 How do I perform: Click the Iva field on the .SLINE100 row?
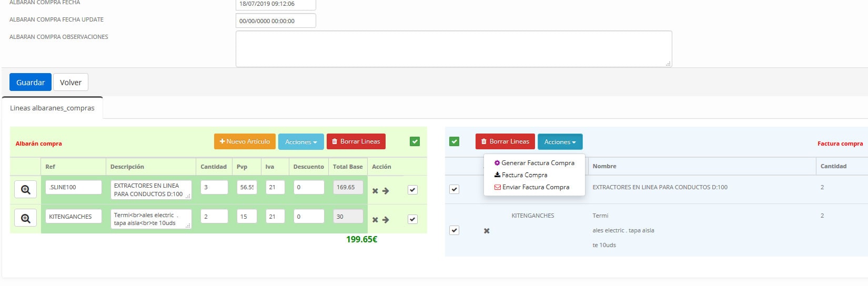[x=275, y=187]
